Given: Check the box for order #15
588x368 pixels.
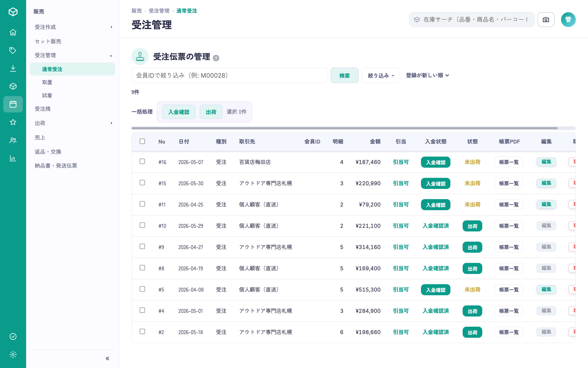Looking at the screenshot, I should point(142,183).
